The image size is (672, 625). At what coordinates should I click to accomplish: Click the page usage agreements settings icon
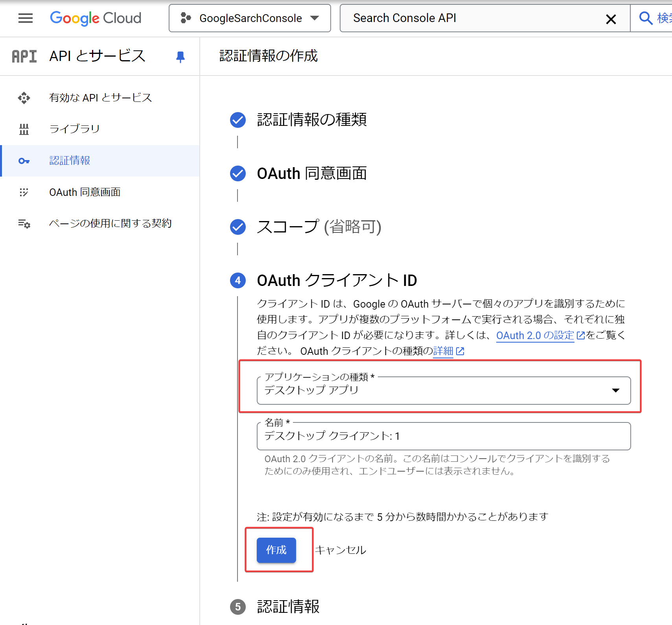[24, 224]
